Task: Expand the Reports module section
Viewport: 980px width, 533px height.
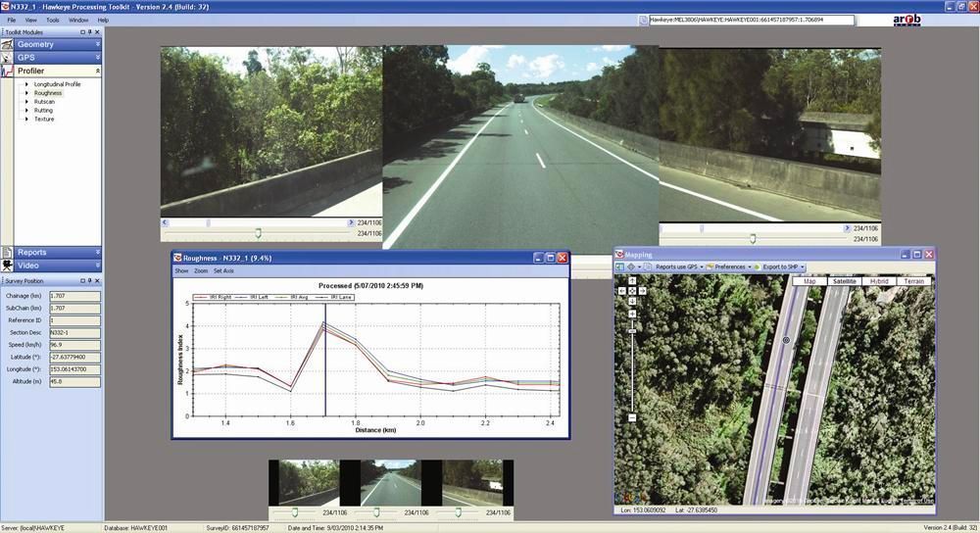Action: pos(97,253)
